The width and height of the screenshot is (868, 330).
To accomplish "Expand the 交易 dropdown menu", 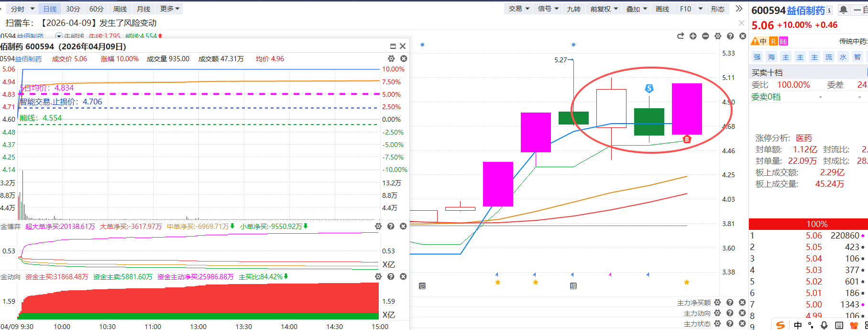I will (519, 9).
